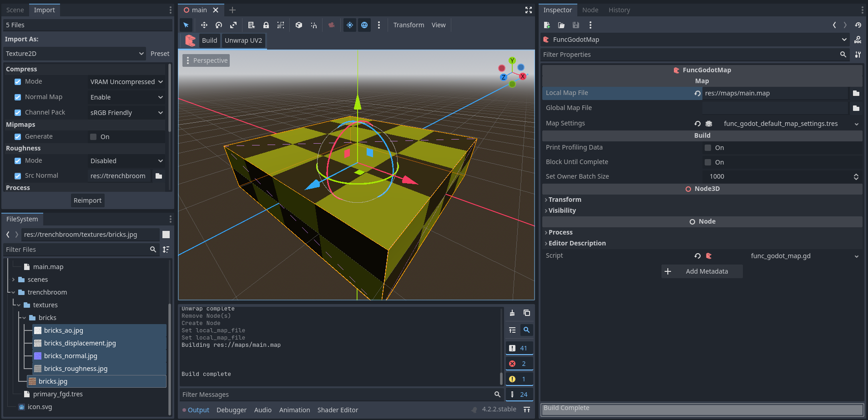Open Compress Mode VRAM Uncompressed dropdown
This screenshot has height=420, width=868.
tap(126, 82)
